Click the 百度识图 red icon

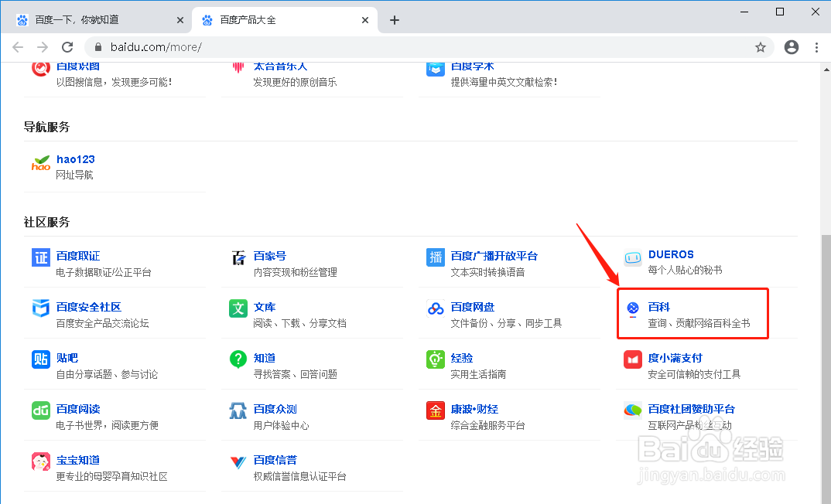coord(41,68)
